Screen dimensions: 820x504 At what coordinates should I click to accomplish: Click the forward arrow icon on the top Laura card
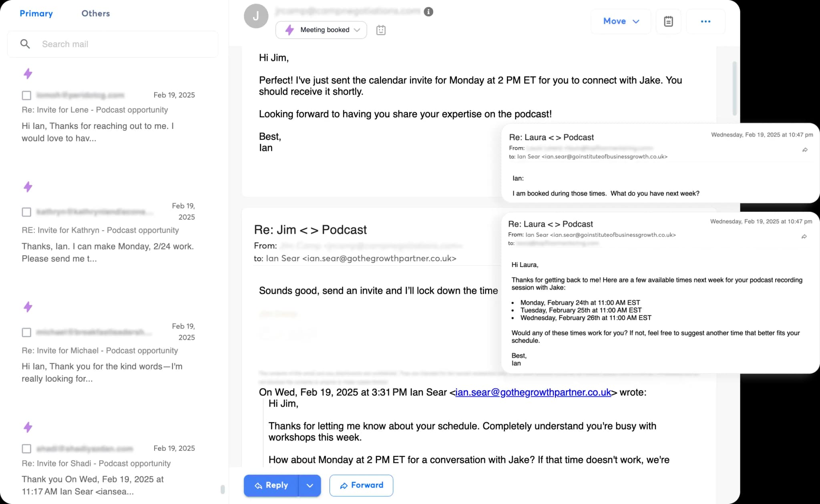(805, 150)
